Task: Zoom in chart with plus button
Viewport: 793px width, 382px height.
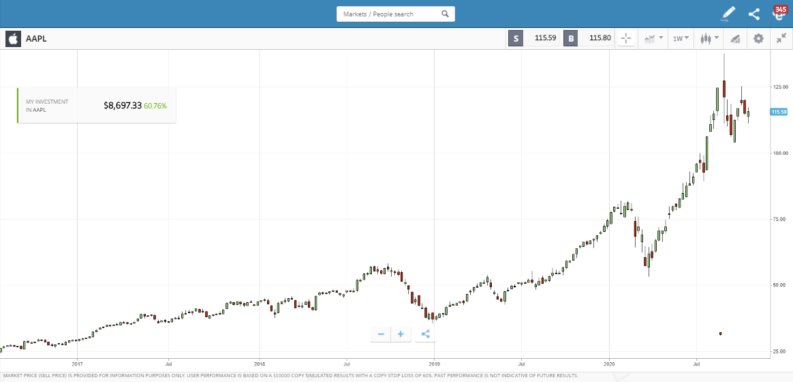Action: pos(401,334)
